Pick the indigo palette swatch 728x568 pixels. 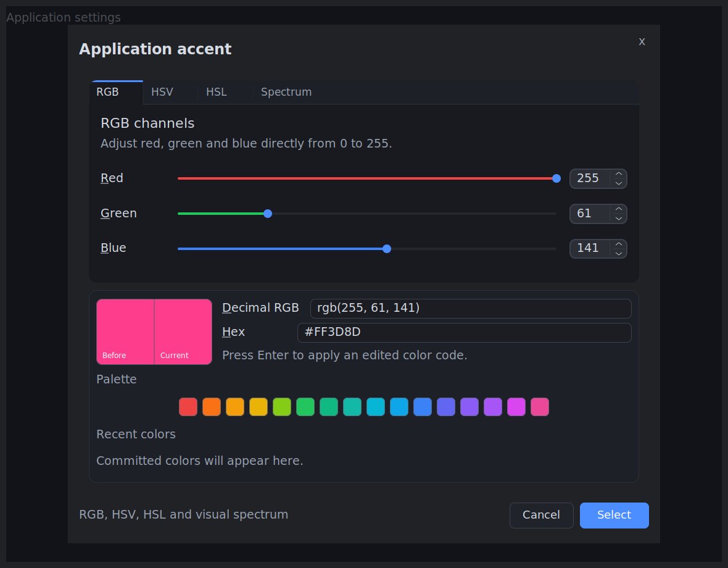pyautogui.click(x=446, y=407)
